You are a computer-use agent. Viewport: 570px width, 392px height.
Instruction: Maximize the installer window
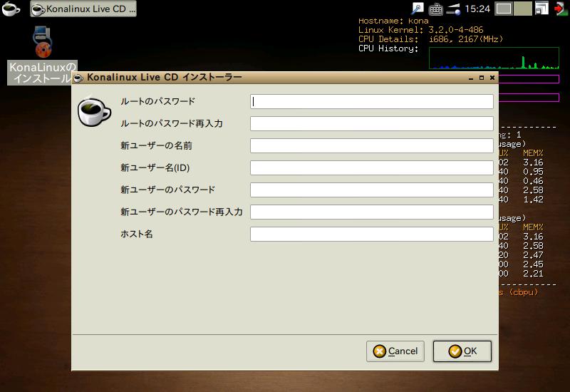(482, 78)
